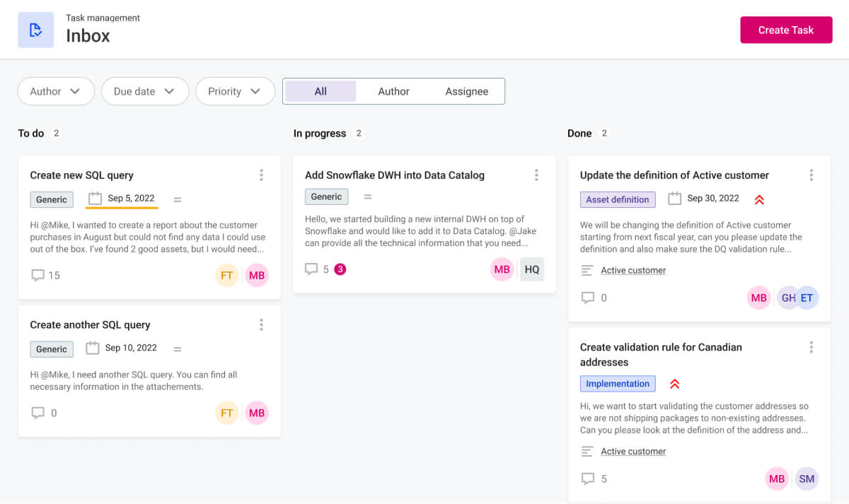Open three-dot menu on Update the definition card
Screen dimensions: 849x504
pos(811,175)
